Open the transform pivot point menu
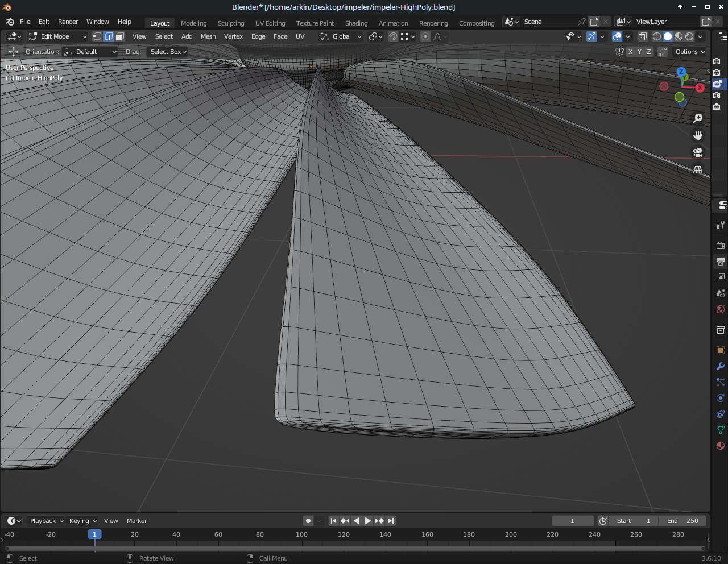This screenshot has height=564, width=728. coord(376,36)
